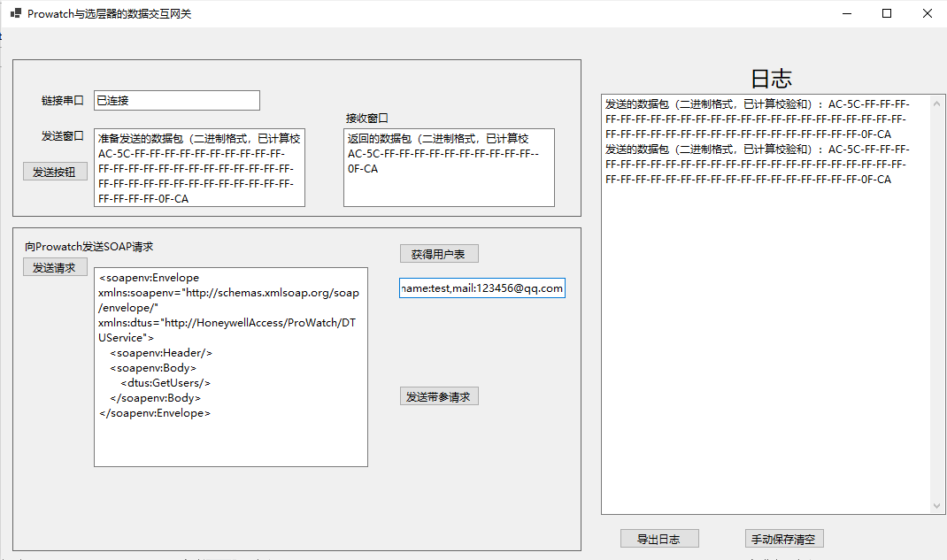Click into the SOAP envelope request text area
The height and width of the screenshot is (560, 947).
click(x=231, y=367)
